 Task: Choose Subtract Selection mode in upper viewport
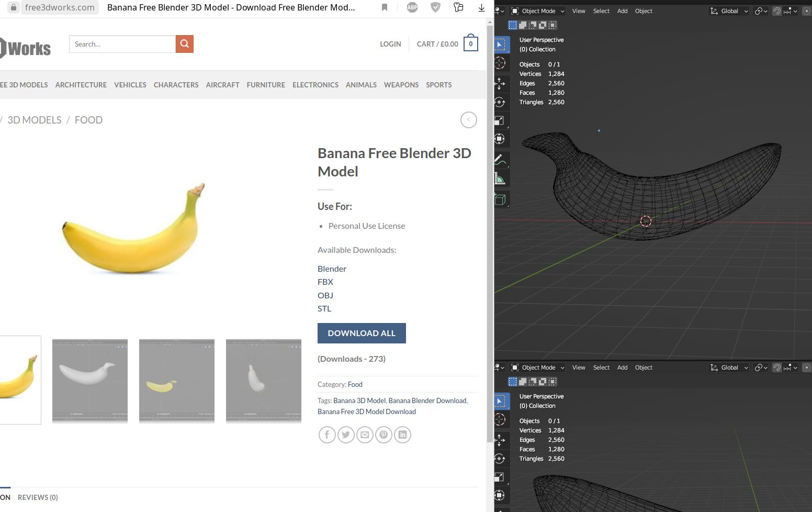533,25
